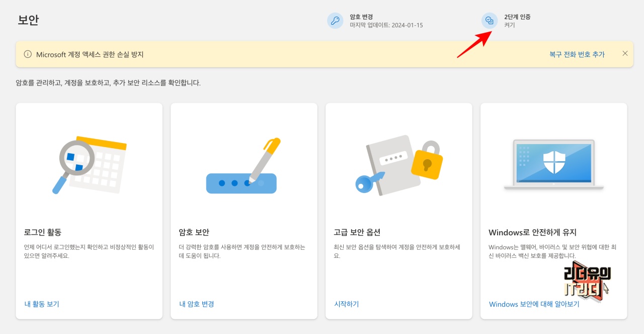644x334 pixels.
Task: Click the 고급 보안 옵션 card description
Action: 397,251
